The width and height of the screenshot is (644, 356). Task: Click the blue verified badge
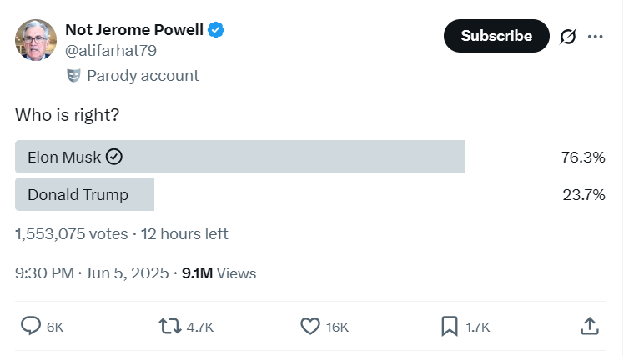216,30
